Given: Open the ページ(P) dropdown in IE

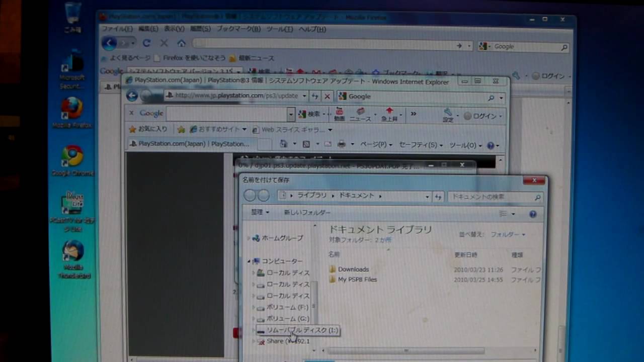Looking at the screenshot, I should point(377,145).
